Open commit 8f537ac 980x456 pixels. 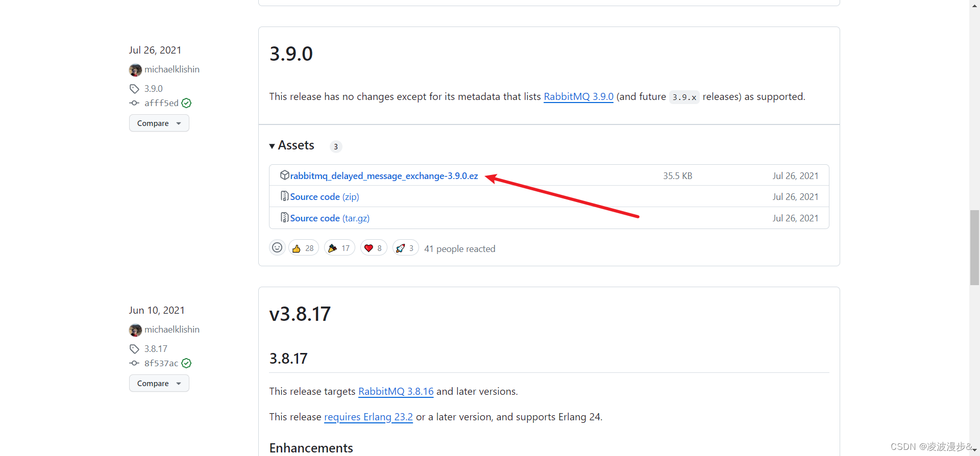coord(161,363)
